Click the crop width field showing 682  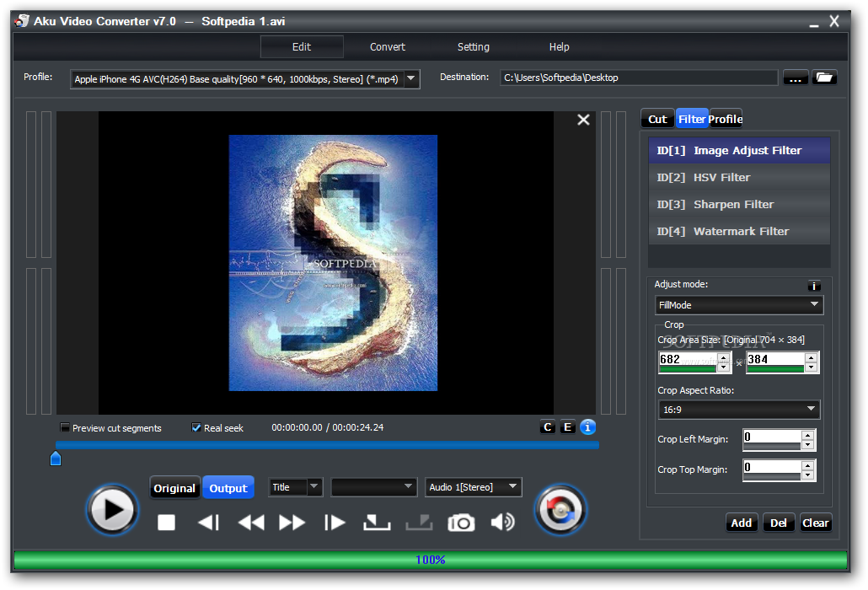point(689,362)
